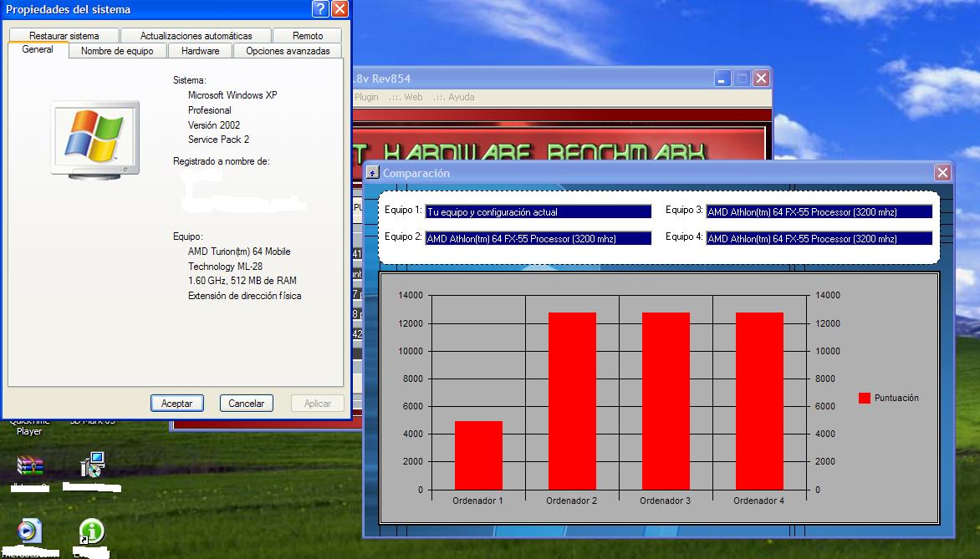Click the WinRAR books desktop icon
Screen dimensions: 980x559
point(29,466)
